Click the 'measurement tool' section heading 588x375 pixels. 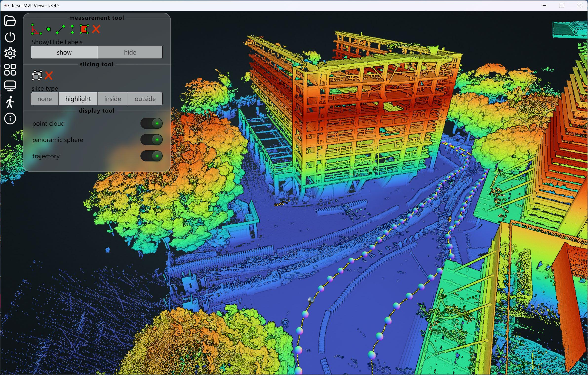click(x=97, y=18)
